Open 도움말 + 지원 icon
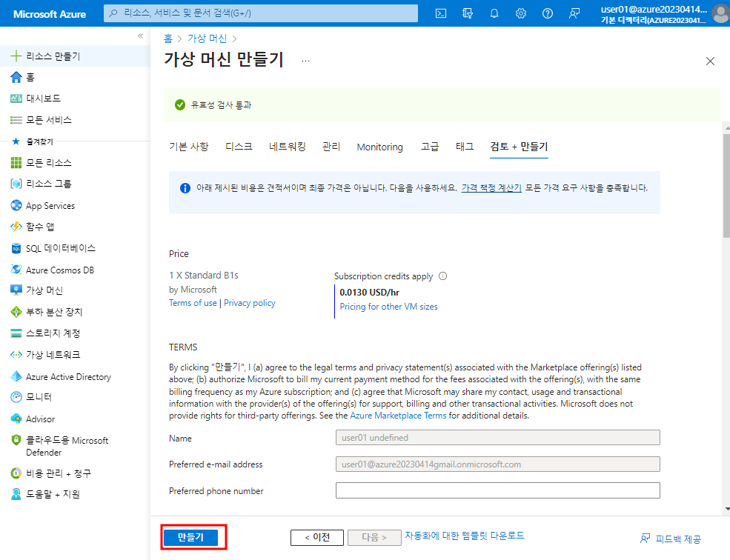This screenshot has height=560, width=730. [x=16, y=494]
